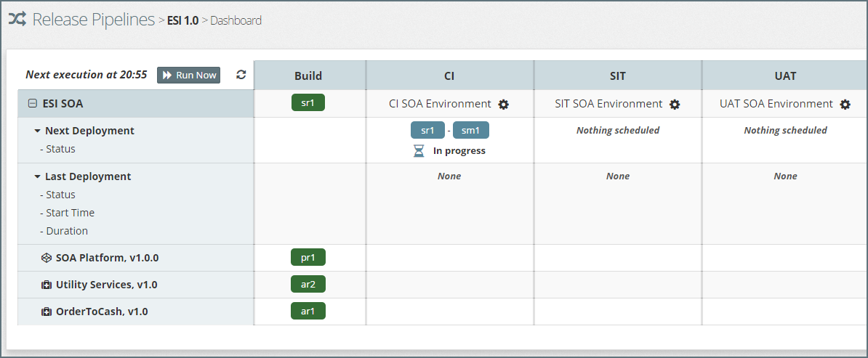Open UAT SOA Environment gear settings
This screenshot has height=358, width=868.
845,105
